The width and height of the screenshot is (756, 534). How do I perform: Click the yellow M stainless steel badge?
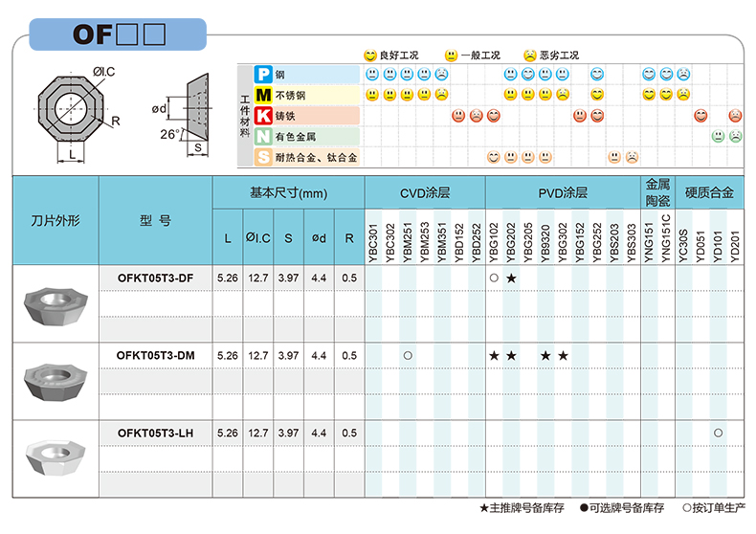(263, 95)
